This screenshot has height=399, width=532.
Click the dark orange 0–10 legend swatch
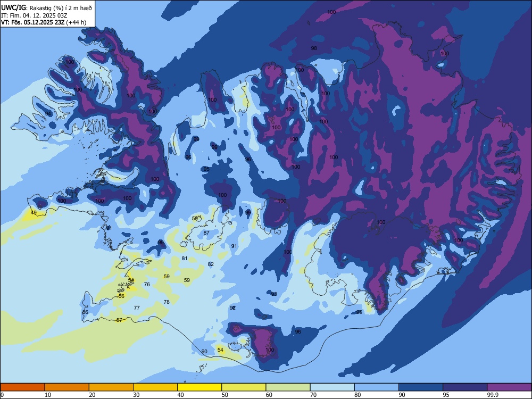pos(22,387)
